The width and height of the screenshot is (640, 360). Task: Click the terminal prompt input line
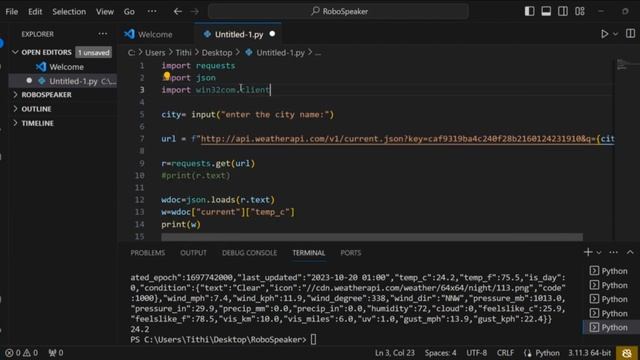tap(223, 340)
